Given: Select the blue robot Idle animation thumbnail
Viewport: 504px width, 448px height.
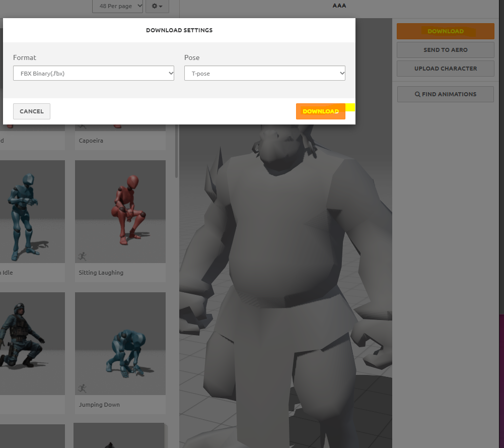Looking at the screenshot, I should coord(32,212).
